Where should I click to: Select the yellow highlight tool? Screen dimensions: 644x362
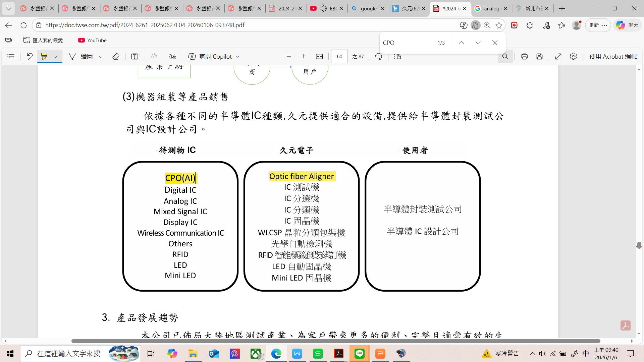tap(44, 56)
